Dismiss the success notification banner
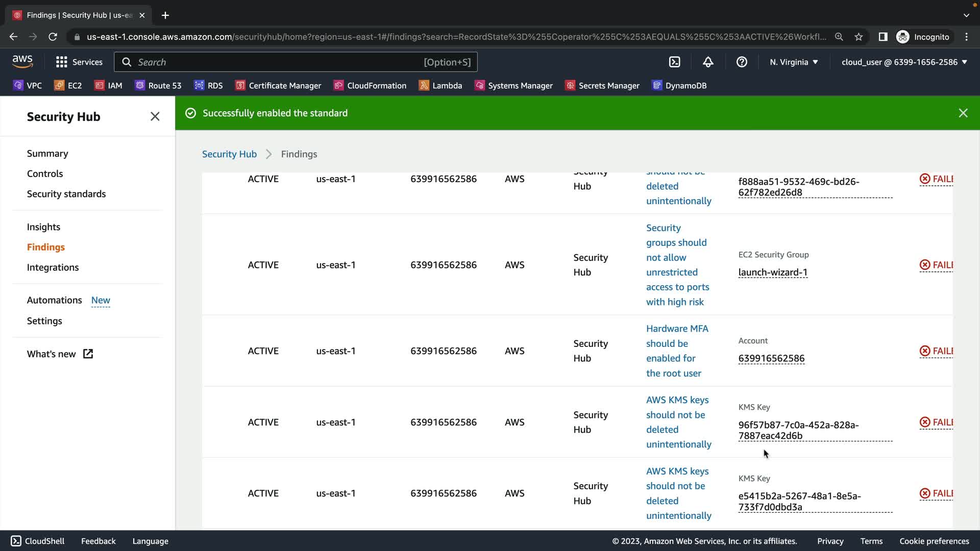 click(x=963, y=113)
